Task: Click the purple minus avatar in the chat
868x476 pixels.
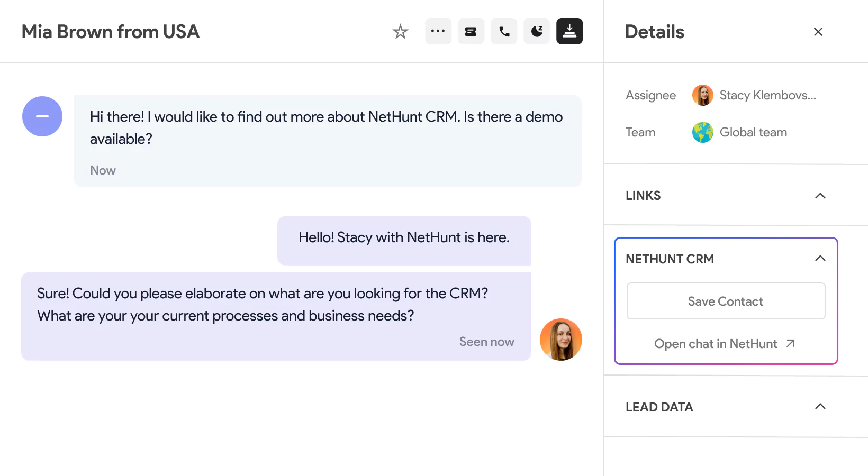Action: tap(42, 116)
